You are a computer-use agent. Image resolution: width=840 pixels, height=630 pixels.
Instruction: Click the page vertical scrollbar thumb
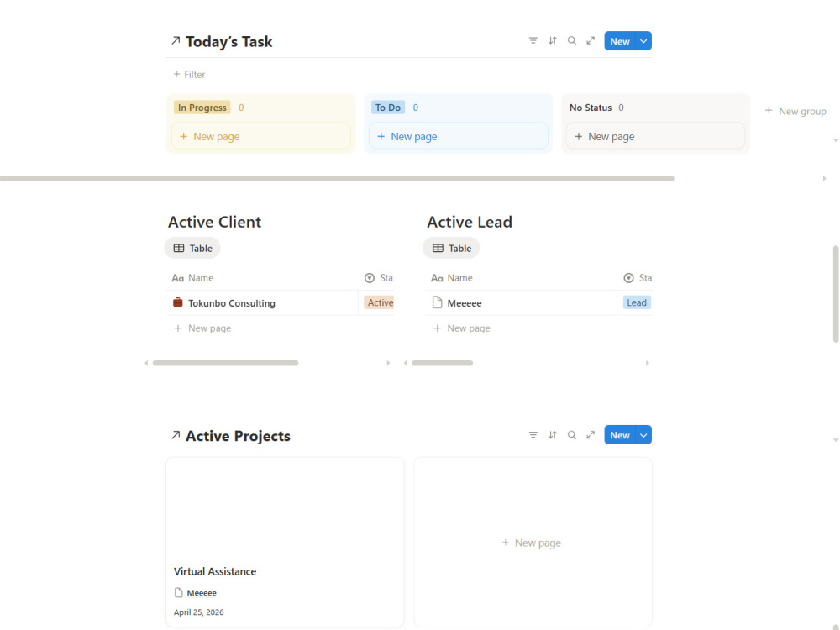[x=836, y=293]
